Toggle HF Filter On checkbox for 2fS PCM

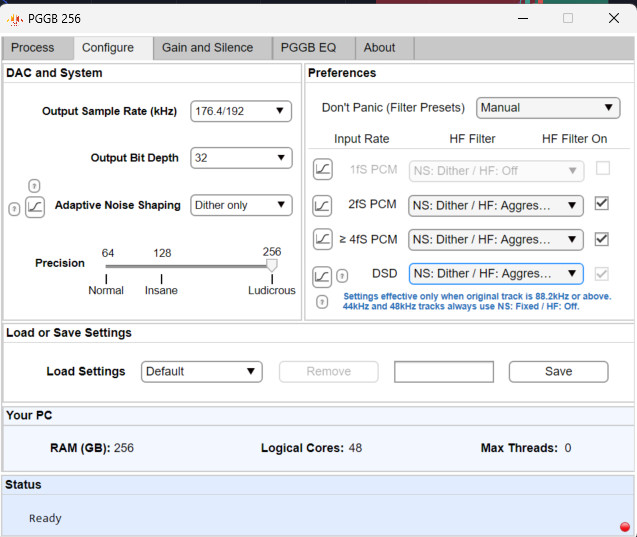pyautogui.click(x=602, y=204)
